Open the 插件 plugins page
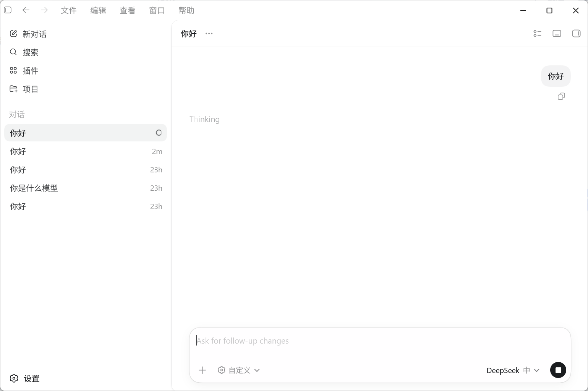This screenshot has width=588, height=391. pyautogui.click(x=24, y=71)
